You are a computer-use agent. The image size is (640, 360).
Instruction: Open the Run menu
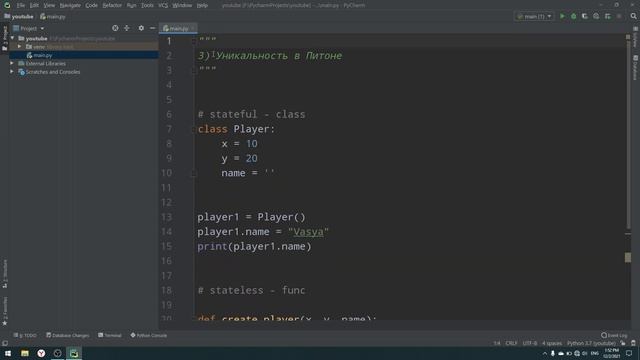click(131, 5)
